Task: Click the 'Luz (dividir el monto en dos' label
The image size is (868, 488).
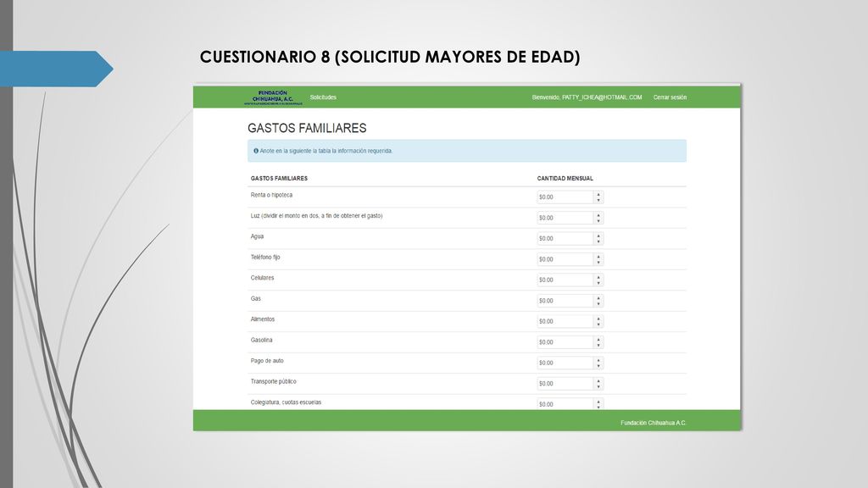Action: [316, 216]
